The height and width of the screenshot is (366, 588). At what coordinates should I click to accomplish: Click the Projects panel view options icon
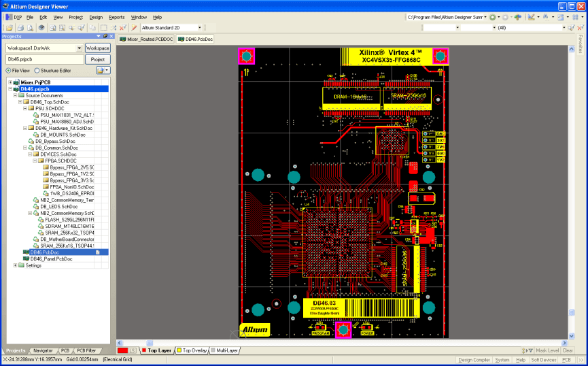(x=103, y=71)
